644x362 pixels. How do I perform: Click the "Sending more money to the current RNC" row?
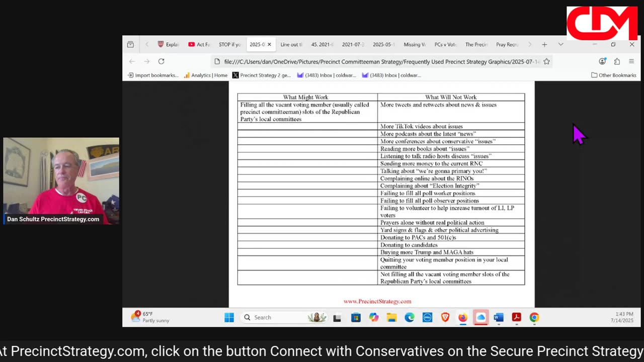click(451, 163)
